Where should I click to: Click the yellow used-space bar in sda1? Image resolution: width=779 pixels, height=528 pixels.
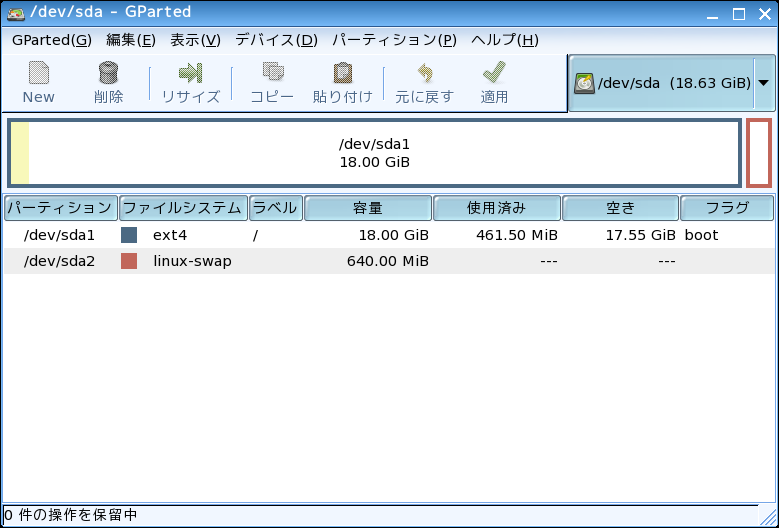tap(20, 153)
